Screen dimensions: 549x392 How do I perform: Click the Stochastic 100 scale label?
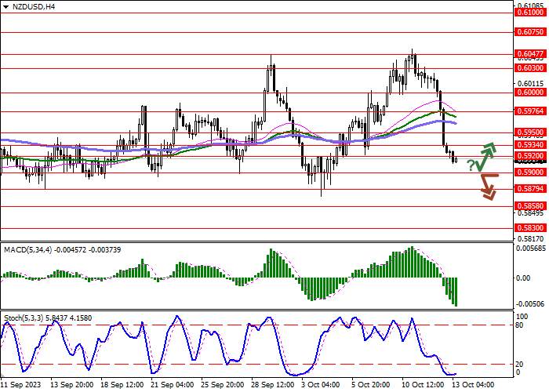(x=522, y=317)
